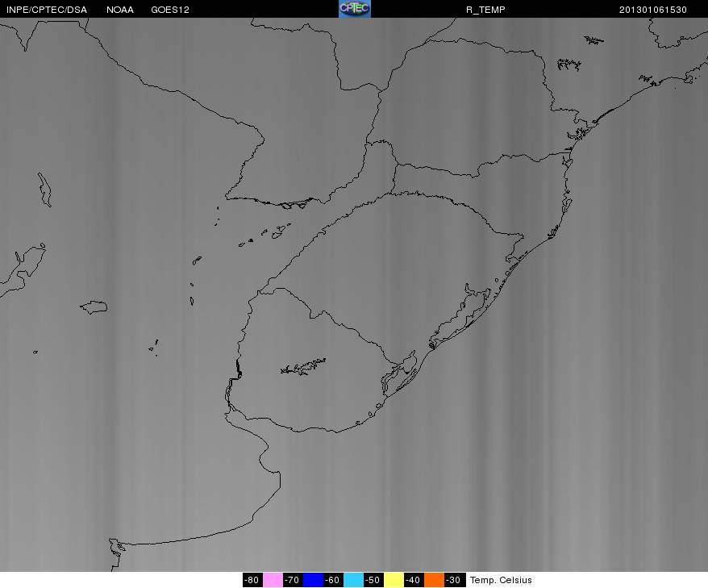Click the CPTEC logo in the header
708x588 pixels.
355,9
